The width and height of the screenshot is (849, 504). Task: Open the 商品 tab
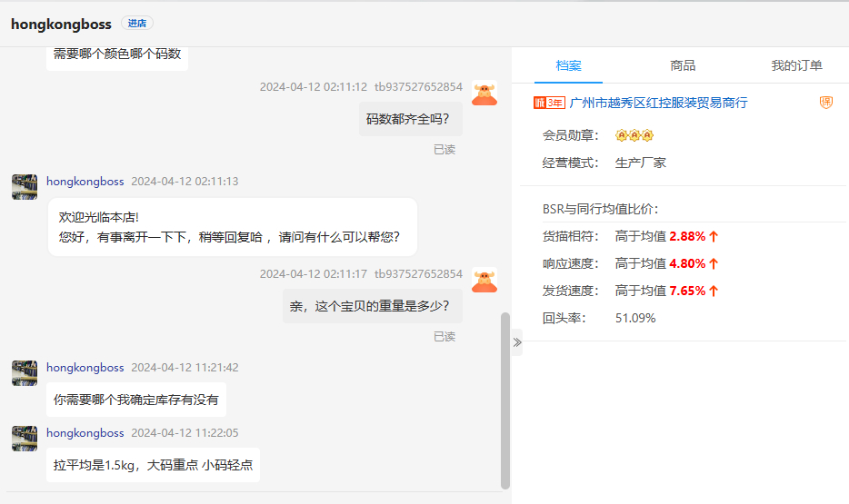point(683,65)
